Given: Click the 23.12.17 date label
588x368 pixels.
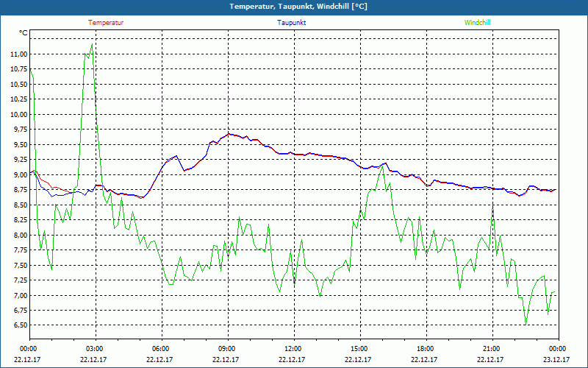Looking at the screenshot, I should (556, 359).
